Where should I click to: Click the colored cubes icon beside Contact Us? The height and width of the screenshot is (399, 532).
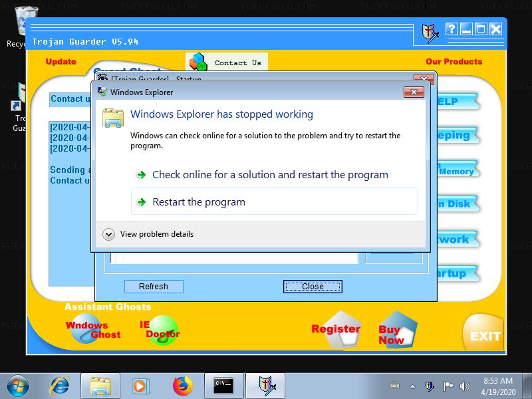198,62
